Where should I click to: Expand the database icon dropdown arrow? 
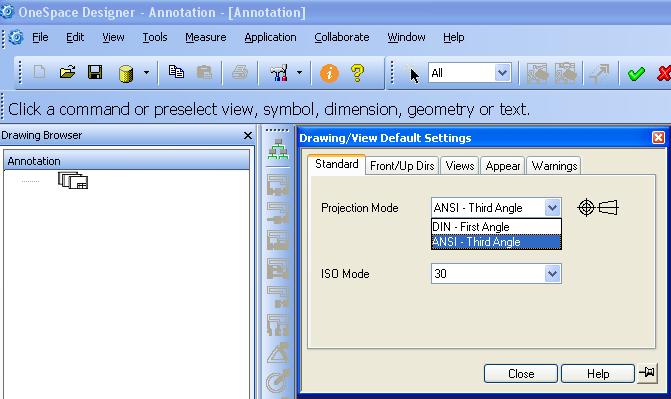(146, 72)
